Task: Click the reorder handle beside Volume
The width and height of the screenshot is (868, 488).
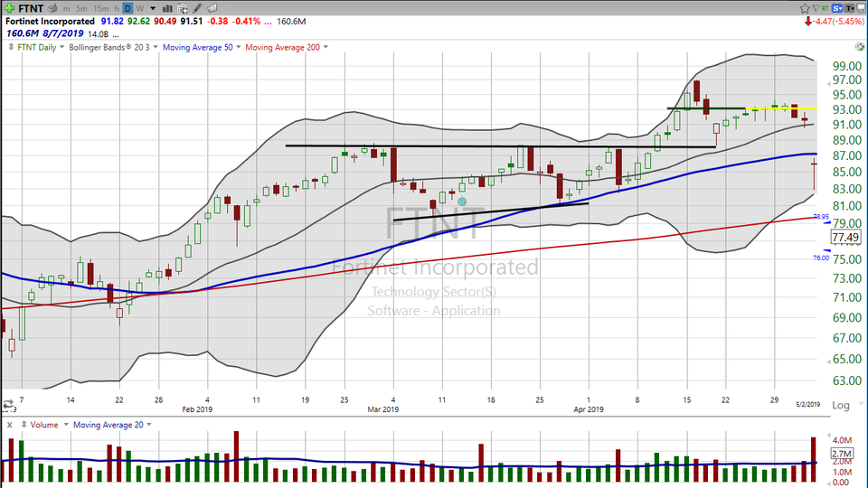Action: (24, 425)
